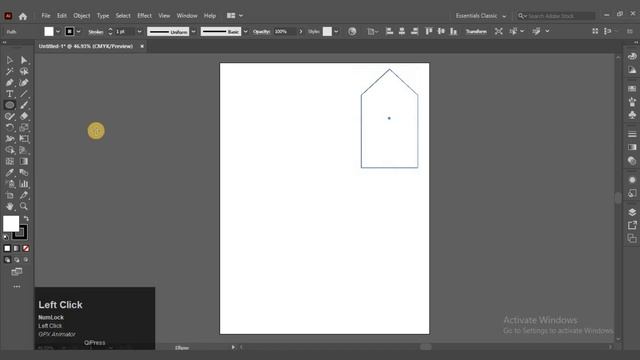
Task: Select the Perspective Grid tool
Action: pyautogui.click(x=24, y=150)
